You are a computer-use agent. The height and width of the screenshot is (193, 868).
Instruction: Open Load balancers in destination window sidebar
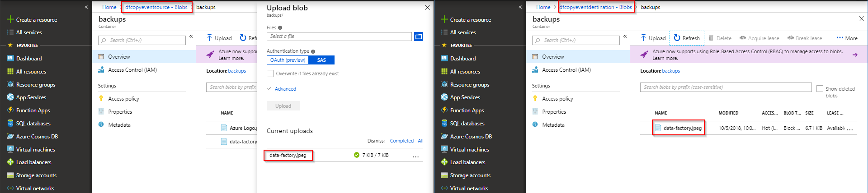click(463, 162)
